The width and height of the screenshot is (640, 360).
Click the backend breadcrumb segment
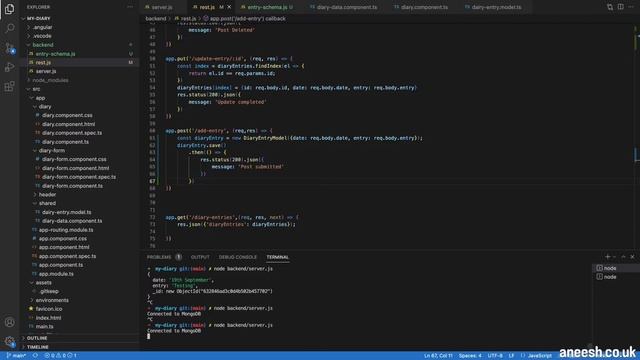pos(156,18)
